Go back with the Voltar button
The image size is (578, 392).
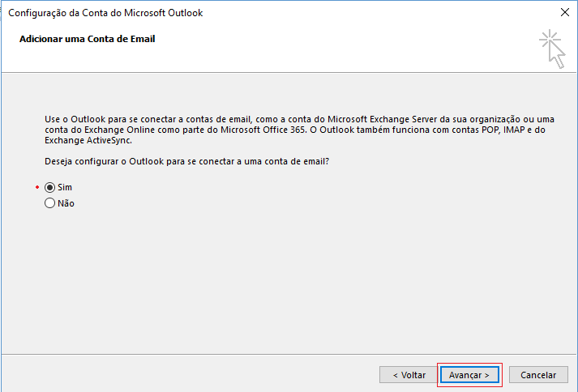tap(409, 375)
